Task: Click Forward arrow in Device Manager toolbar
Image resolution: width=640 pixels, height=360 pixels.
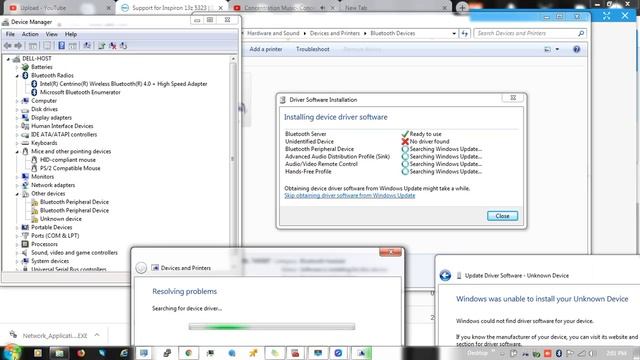Action: pyautogui.click(x=18, y=46)
